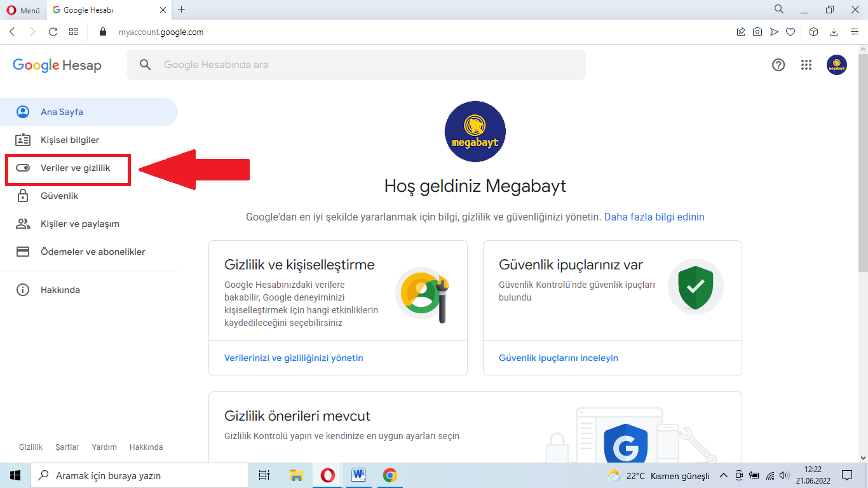Save page with the heart bookmark icon

(x=790, y=30)
